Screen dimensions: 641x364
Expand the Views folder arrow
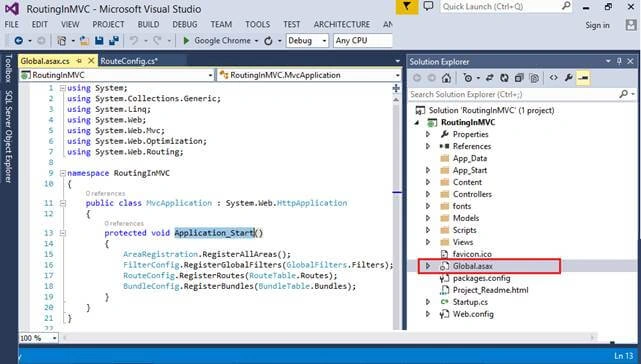[x=428, y=242]
